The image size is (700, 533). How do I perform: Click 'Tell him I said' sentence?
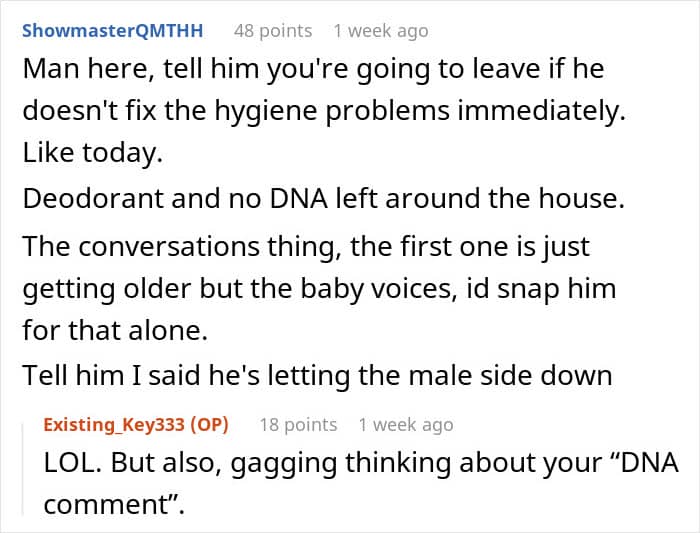[317, 375]
